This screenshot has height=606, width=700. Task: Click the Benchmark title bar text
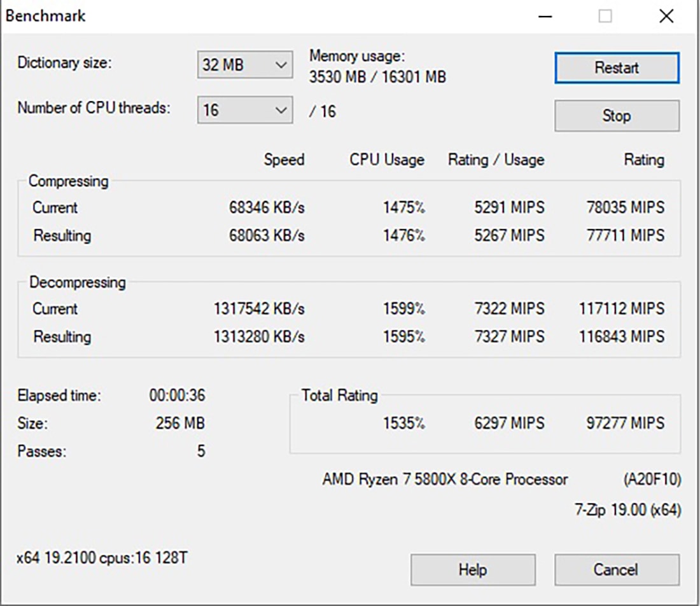(x=46, y=16)
